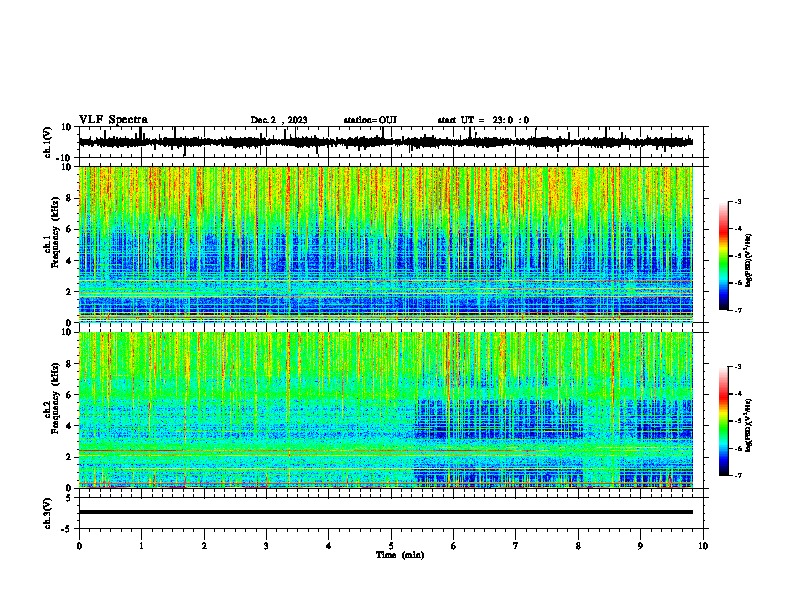Click the color scale bar beside ch.2 spectrogram

point(723,421)
